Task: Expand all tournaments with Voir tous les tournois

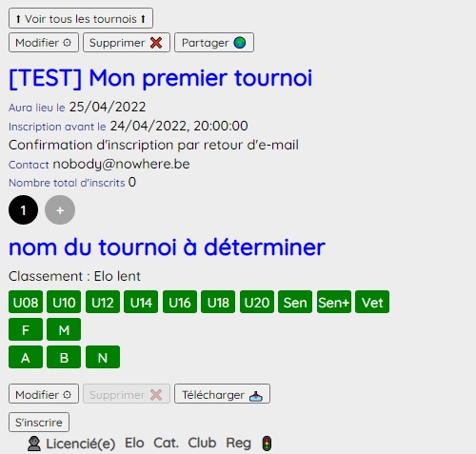Action: coord(81,18)
